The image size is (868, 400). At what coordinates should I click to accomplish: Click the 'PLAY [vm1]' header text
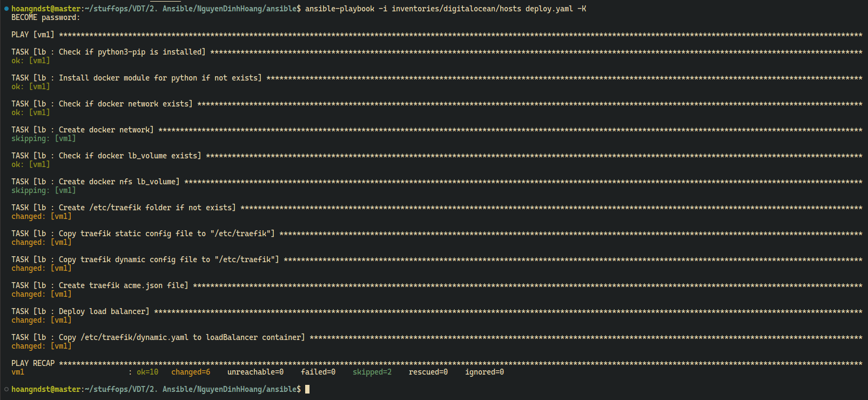point(33,35)
